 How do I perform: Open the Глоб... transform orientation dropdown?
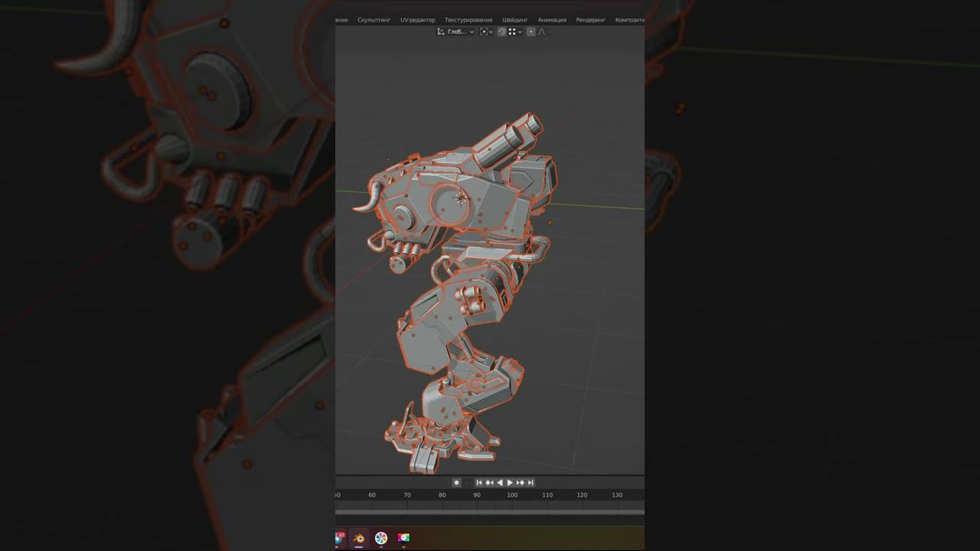pos(456,31)
